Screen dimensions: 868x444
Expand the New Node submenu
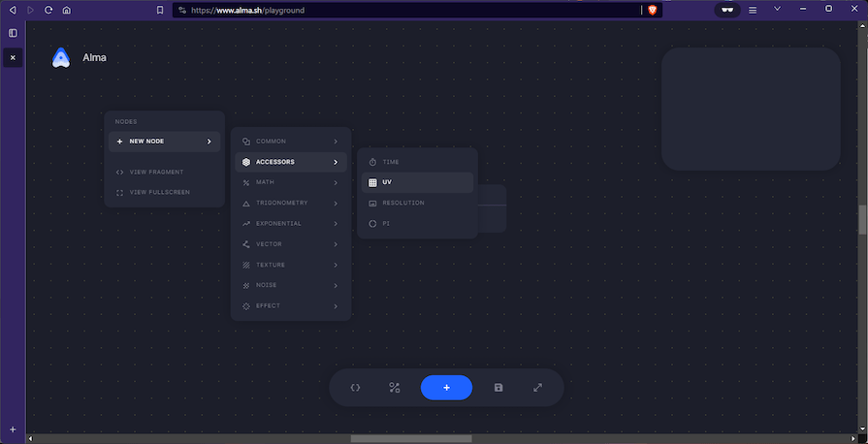pyautogui.click(x=165, y=142)
